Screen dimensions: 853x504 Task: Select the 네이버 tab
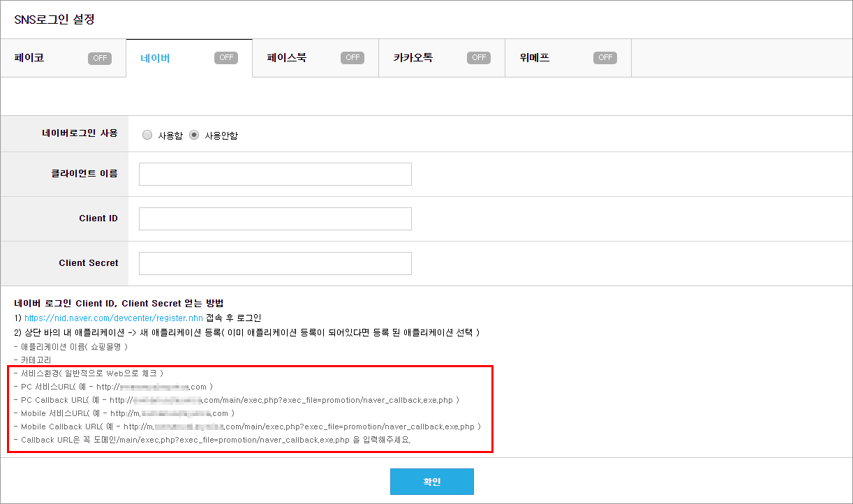click(x=155, y=58)
